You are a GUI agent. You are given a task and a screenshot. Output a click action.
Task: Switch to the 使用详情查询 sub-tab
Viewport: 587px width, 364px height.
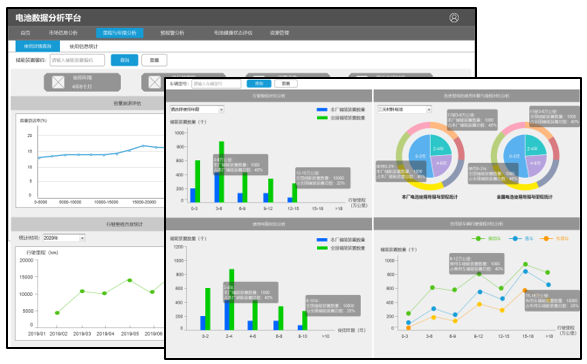click(x=37, y=46)
